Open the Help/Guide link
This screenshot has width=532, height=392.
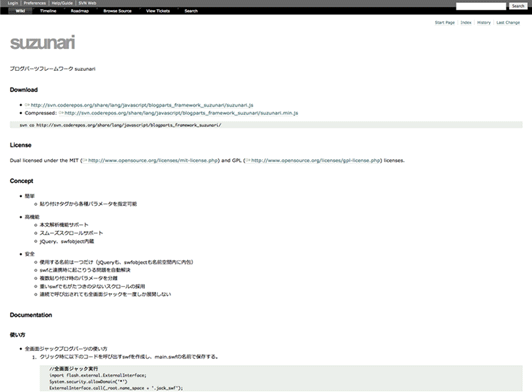click(62, 3)
